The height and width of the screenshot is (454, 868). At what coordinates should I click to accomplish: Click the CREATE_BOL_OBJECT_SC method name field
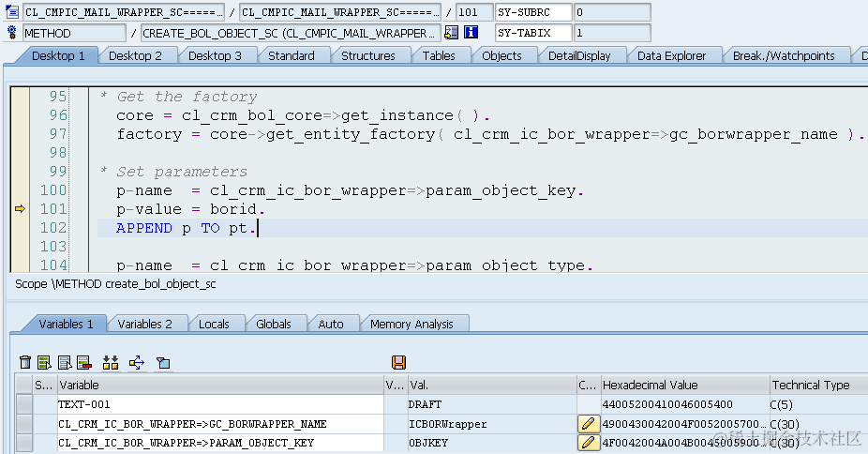291,33
